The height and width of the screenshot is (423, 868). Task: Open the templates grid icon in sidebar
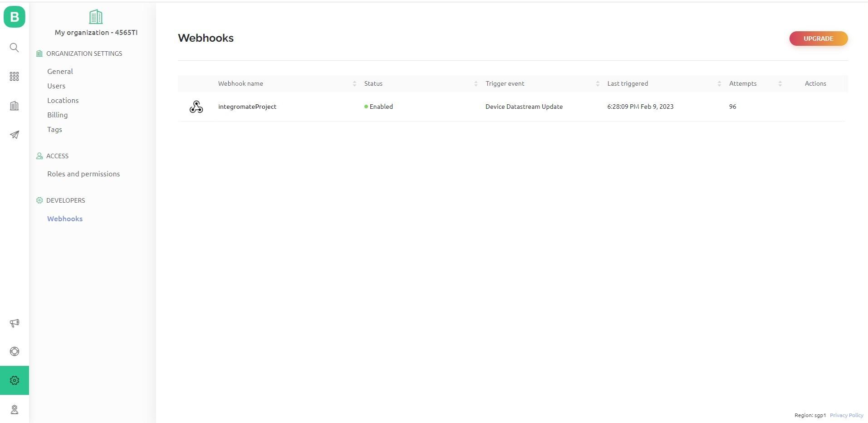point(15,77)
